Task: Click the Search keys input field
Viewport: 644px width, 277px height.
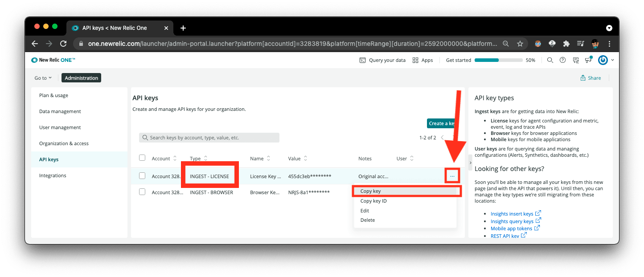Action: point(209,138)
